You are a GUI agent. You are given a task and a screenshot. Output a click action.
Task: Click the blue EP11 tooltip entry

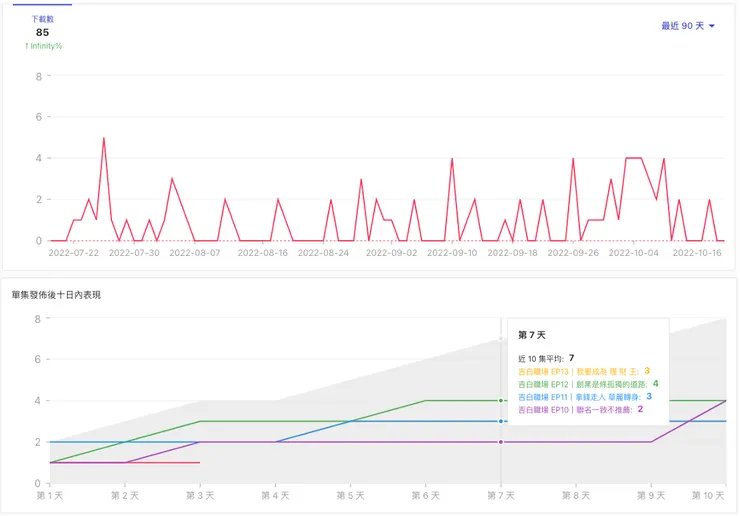click(585, 397)
